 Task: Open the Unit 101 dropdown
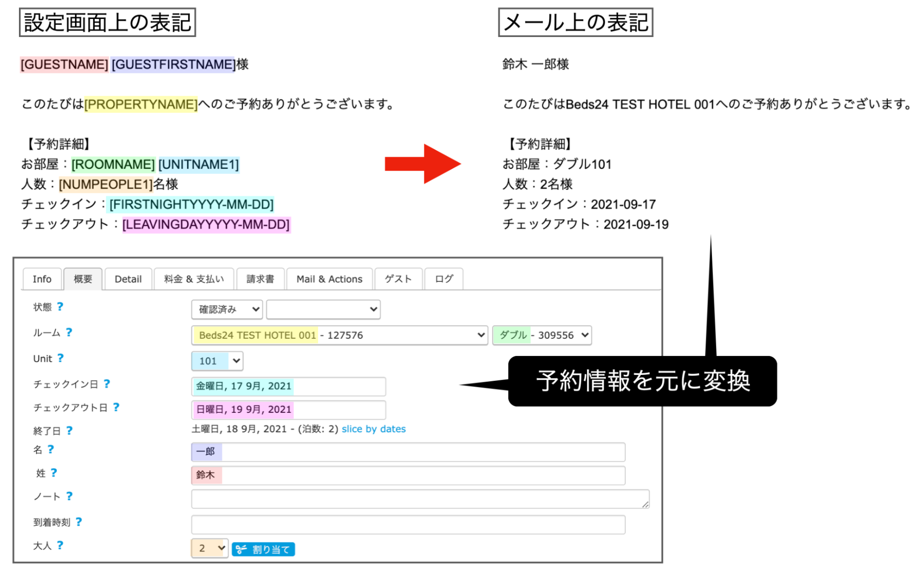tap(217, 361)
